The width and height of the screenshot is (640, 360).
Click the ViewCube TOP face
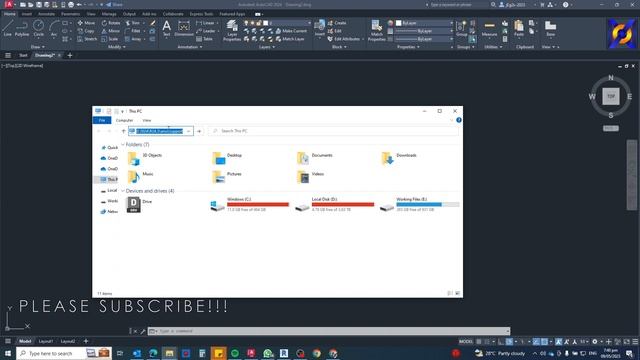(x=611, y=96)
